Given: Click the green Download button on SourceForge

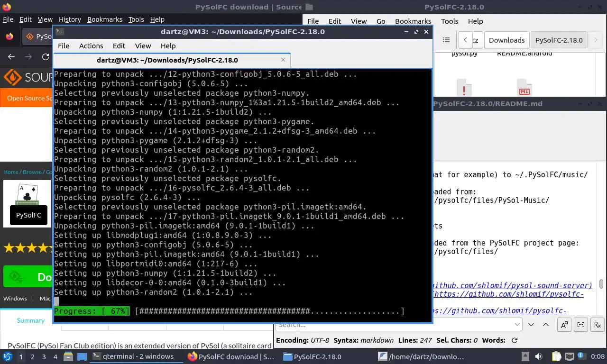Looking at the screenshot, I should 28,277.
